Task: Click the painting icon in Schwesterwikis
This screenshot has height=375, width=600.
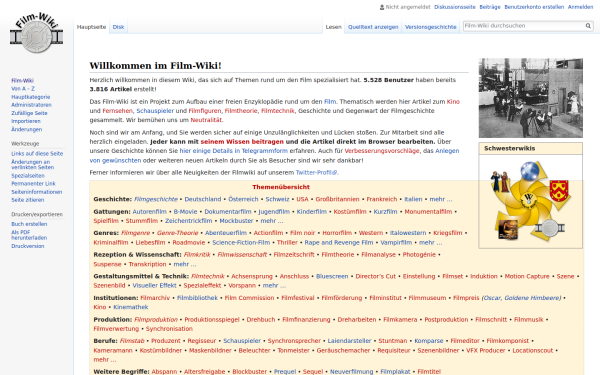Action: pos(508,229)
